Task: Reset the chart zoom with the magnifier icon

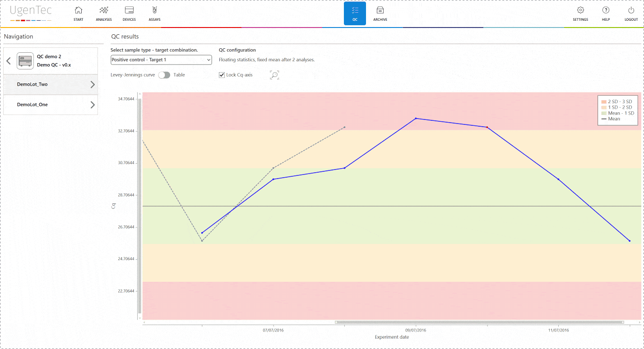Action: (x=274, y=75)
